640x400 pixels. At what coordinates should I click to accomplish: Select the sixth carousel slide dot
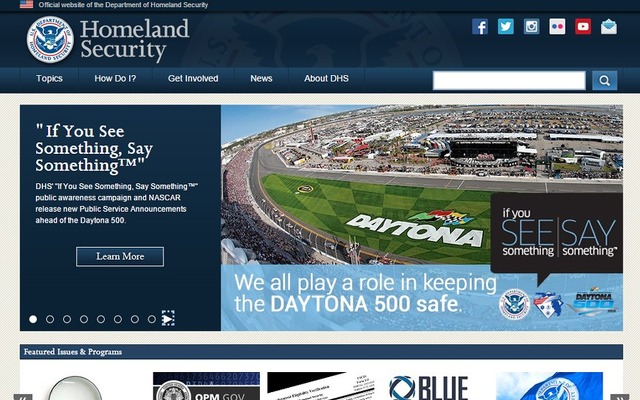tap(118, 319)
